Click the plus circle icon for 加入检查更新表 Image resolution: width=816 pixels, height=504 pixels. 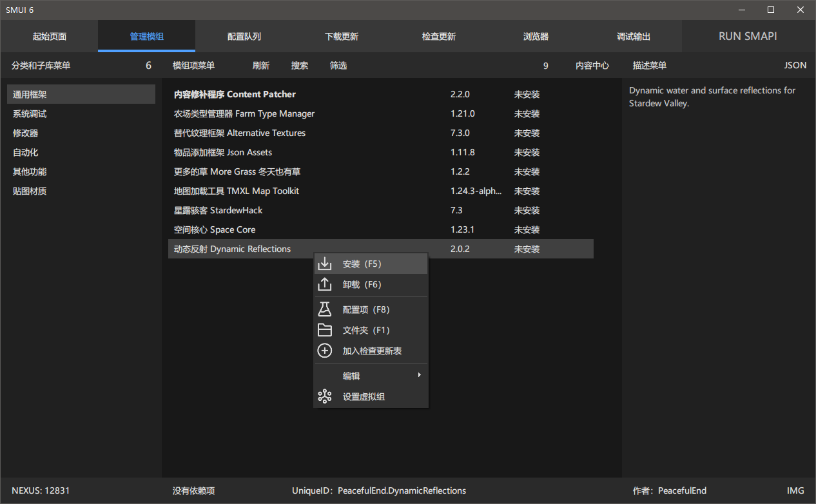(x=325, y=351)
